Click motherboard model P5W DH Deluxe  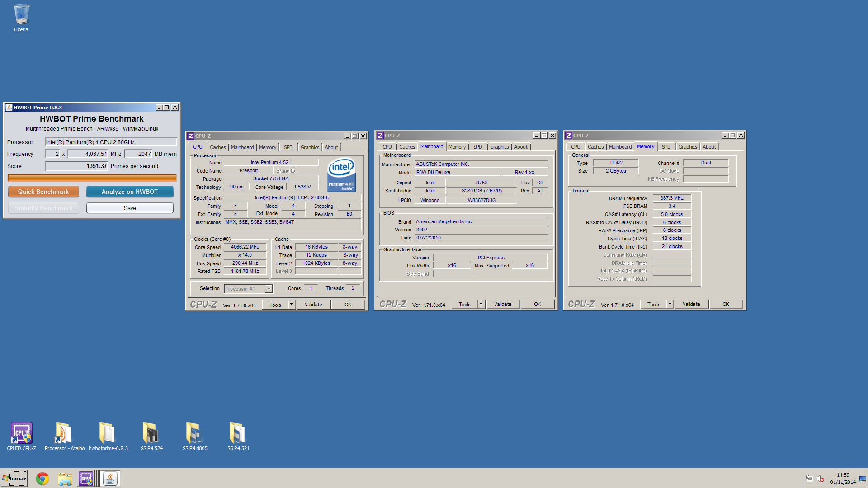click(x=457, y=172)
